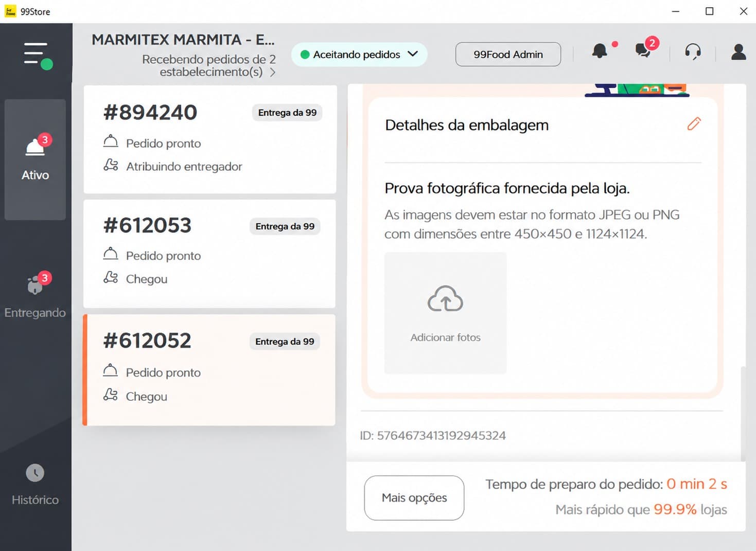Select order #612053 card
The image size is (756, 551).
pos(209,254)
